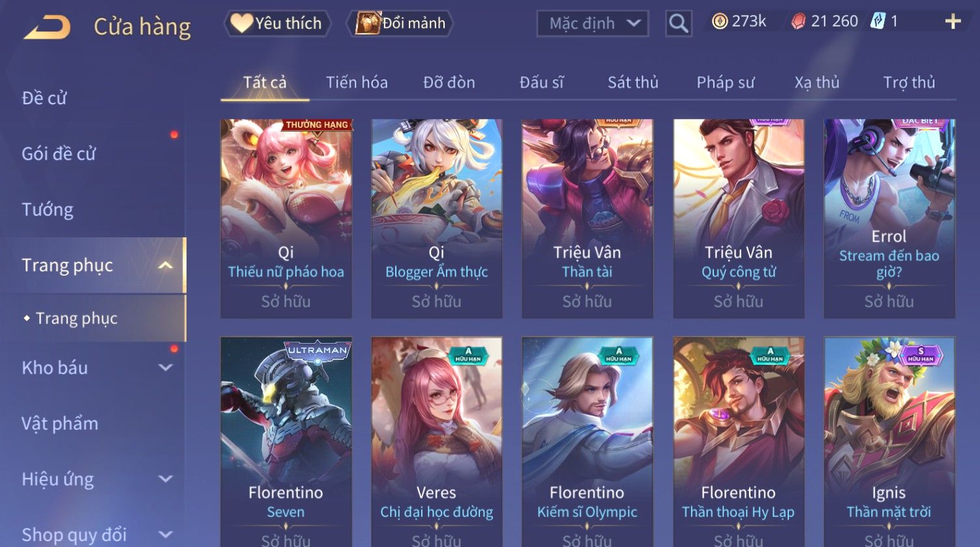Tap the red ruby gem icon
This screenshot has width=980, height=547.
pos(798,22)
